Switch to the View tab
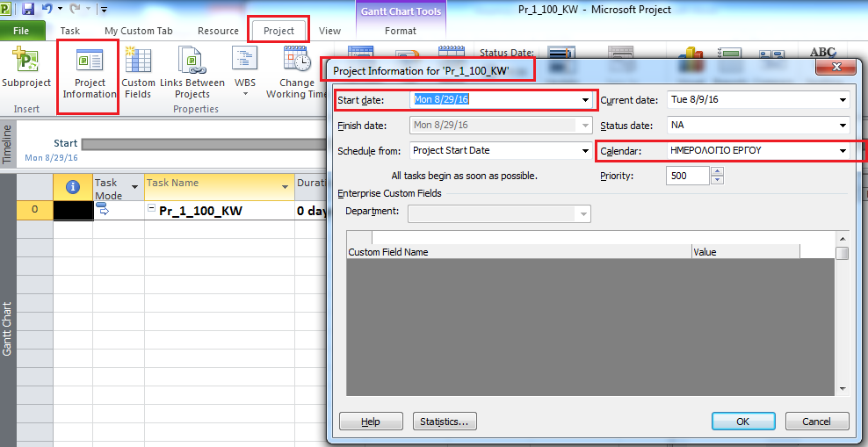The image size is (868, 447). pyautogui.click(x=329, y=31)
